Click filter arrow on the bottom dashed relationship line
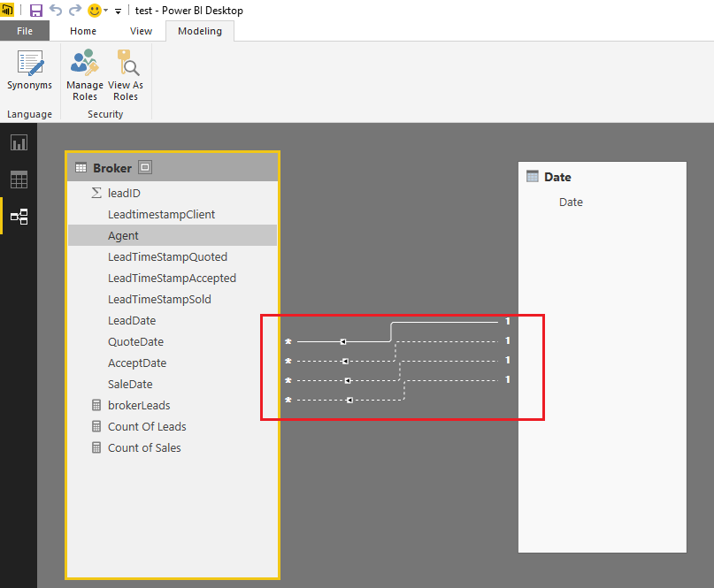 (x=349, y=400)
